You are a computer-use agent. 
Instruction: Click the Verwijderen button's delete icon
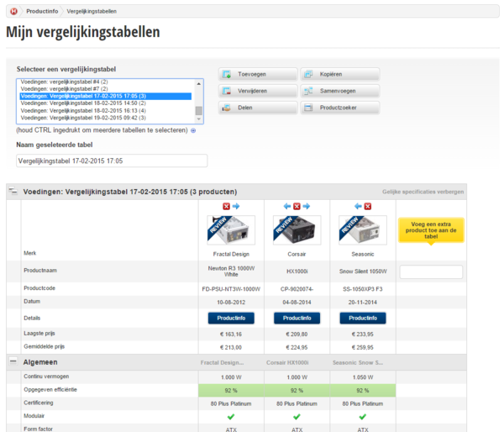pos(227,91)
